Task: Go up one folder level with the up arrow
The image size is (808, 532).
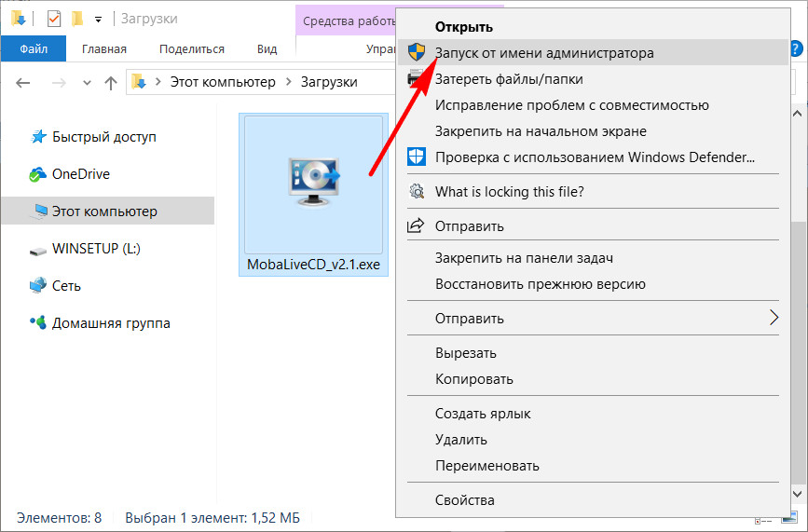Action: coord(111,82)
